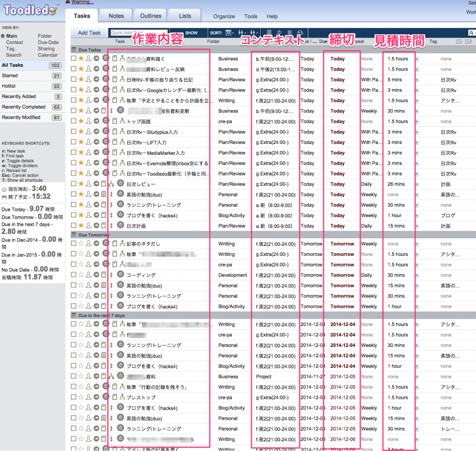
Task: Open the first SORT field dropdown
Action: point(229,33)
